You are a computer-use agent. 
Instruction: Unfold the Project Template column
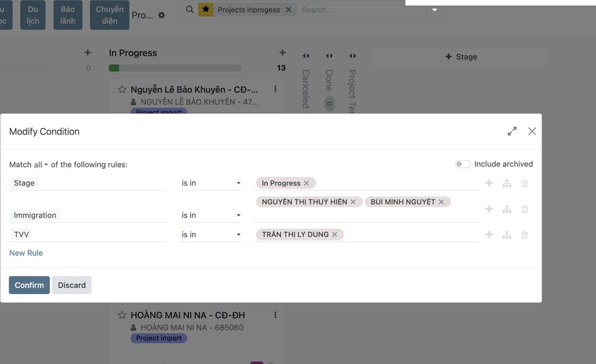352,56
